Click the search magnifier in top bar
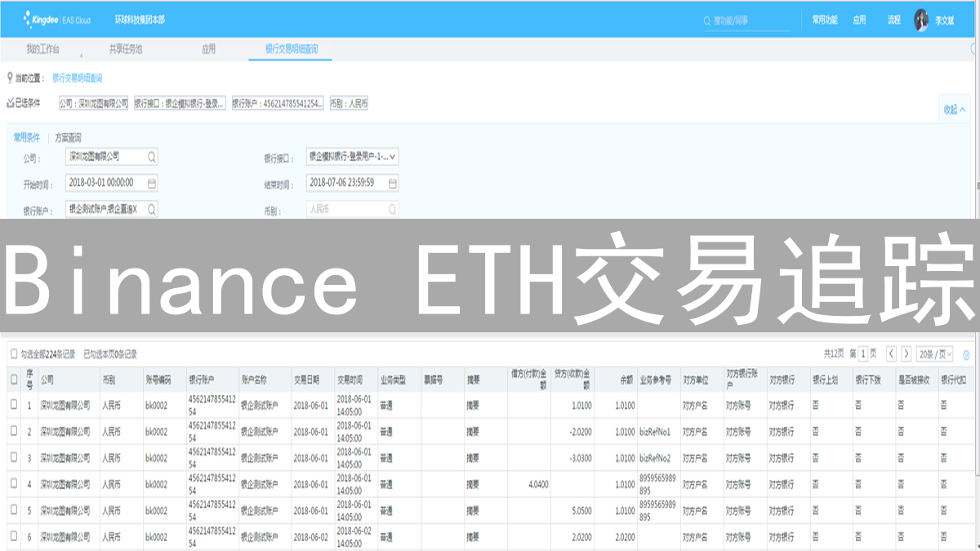 [708, 20]
